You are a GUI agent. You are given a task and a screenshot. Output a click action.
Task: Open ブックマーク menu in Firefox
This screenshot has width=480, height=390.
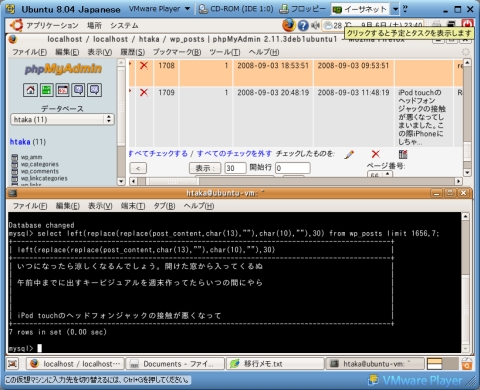[177, 52]
